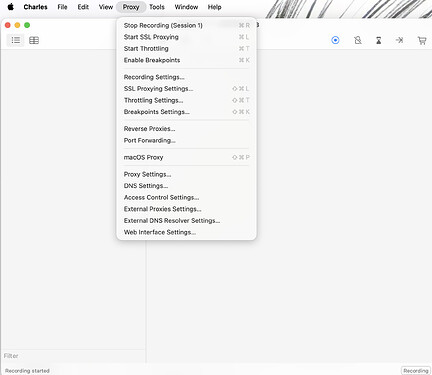Toggle SSL Proxying toolbar icon
432x375 pixels.
pyautogui.click(x=358, y=40)
